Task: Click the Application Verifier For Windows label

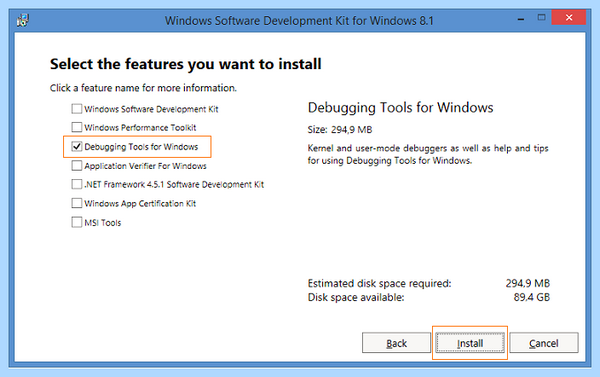Action: coord(145,166)
